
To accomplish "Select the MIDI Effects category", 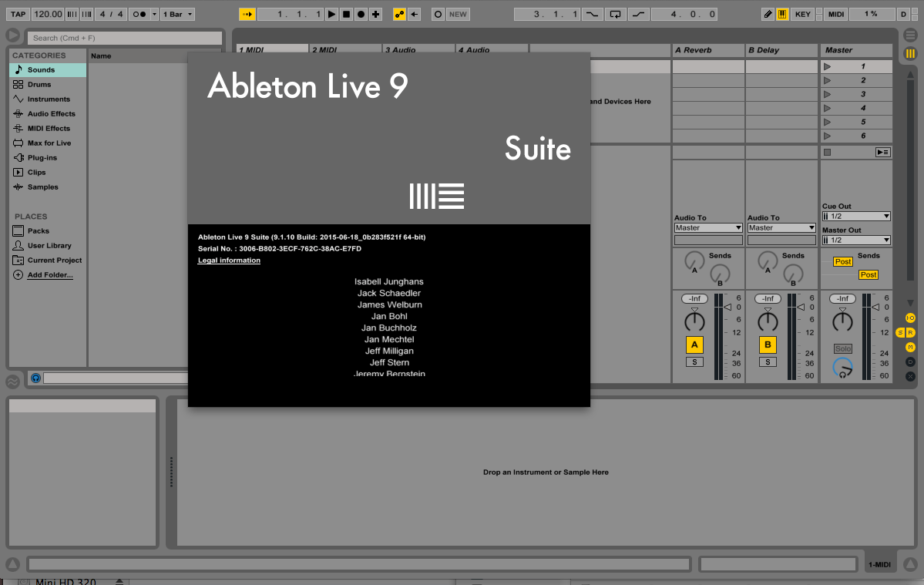I will (48, 129).
